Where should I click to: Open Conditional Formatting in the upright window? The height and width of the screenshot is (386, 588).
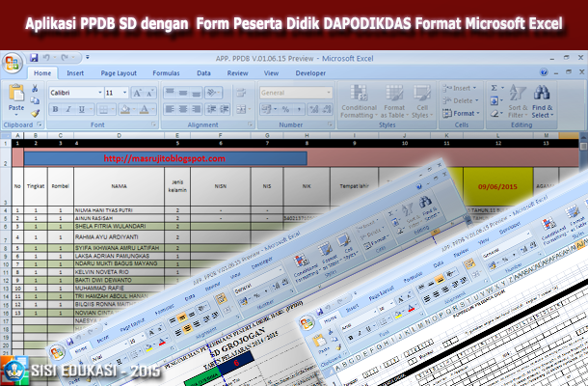click(x=359, y=101)
